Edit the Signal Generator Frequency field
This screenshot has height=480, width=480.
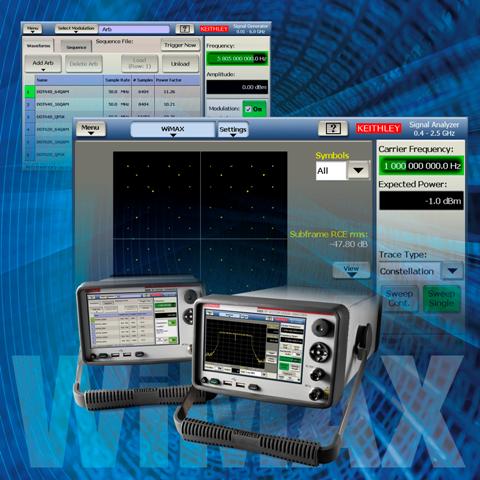(x=237, y=59)
